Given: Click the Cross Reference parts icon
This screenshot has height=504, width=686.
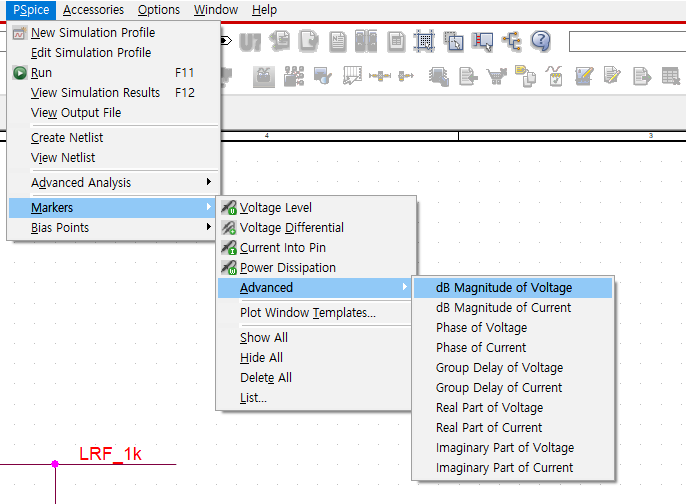Looking at the screenshot, I should pos(366,42).
